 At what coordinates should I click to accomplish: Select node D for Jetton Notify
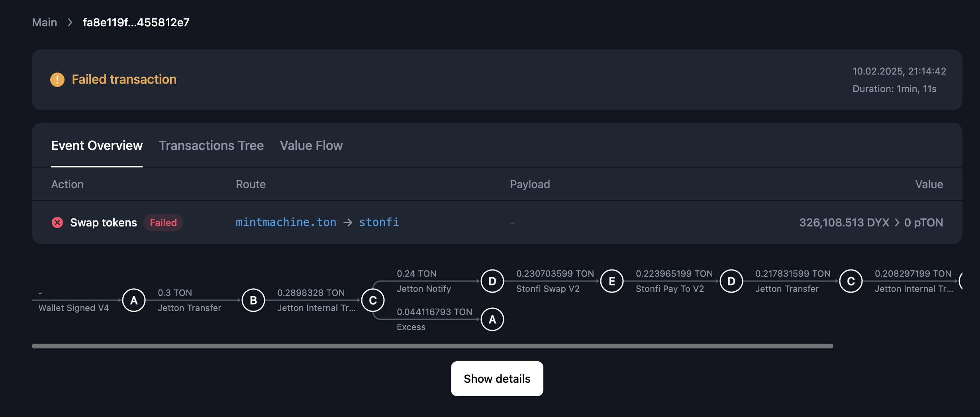tap(492, 281)
